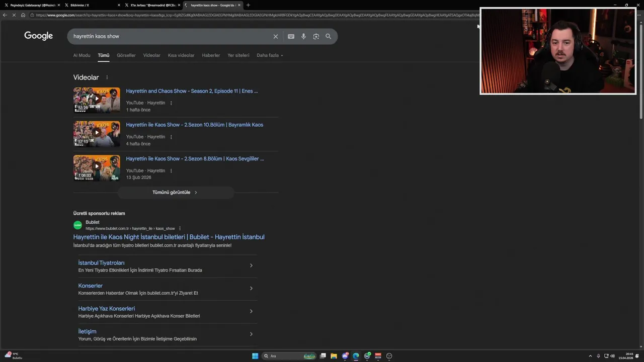The image size is (644, 362).
Task: Open Yer siteleri results tab
Action: click(238, 55)
